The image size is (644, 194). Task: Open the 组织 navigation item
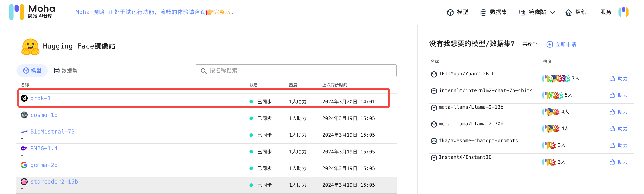(x=576, y=12)
